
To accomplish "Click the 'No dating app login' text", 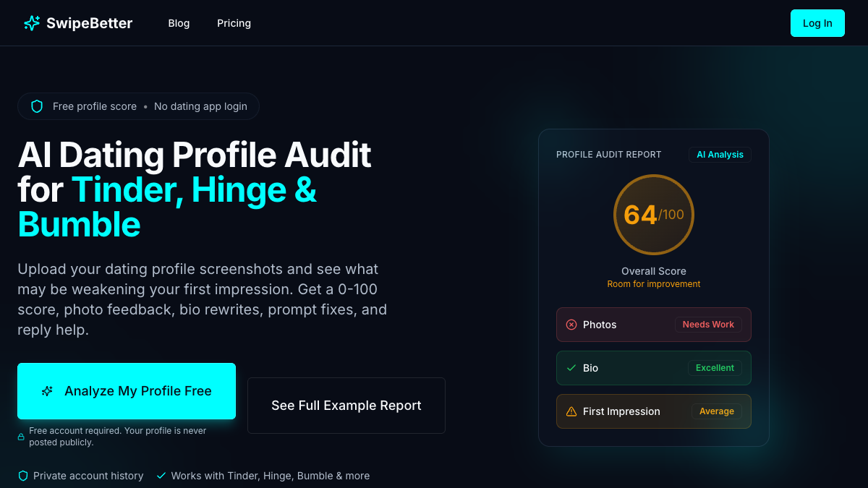I will (200, 106).
